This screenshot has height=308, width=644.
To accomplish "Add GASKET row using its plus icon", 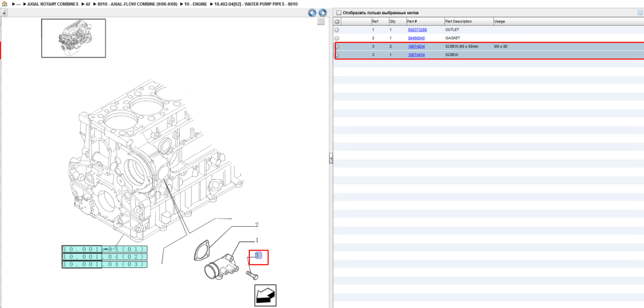I will coord(337,38).
